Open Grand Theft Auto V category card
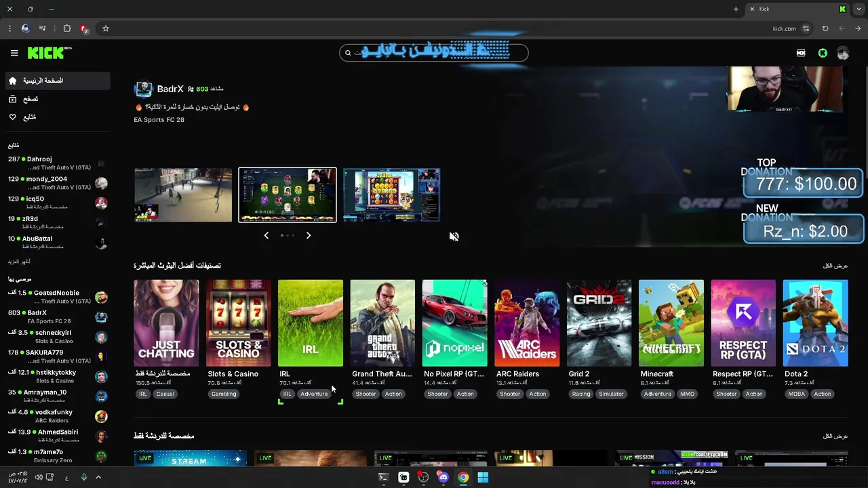 pyautogui.click(x=382, y=323)
